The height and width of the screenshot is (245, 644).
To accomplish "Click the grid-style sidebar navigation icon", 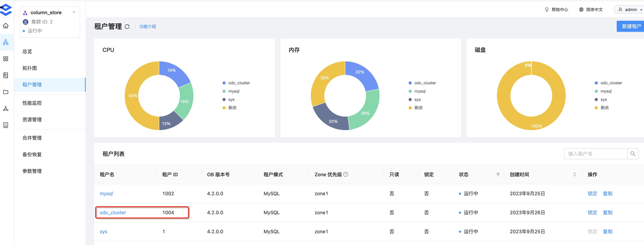I will tap(6, 59).
